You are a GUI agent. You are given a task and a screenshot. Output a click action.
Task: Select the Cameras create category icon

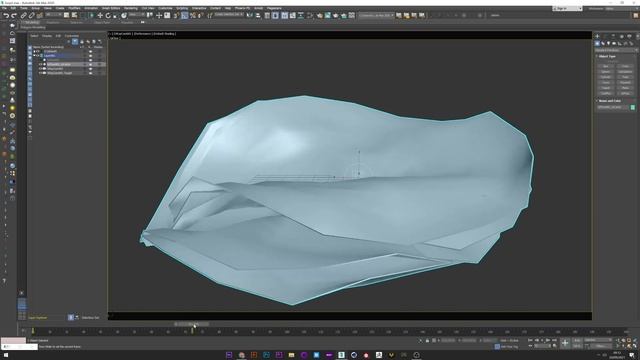coord(614,43)
